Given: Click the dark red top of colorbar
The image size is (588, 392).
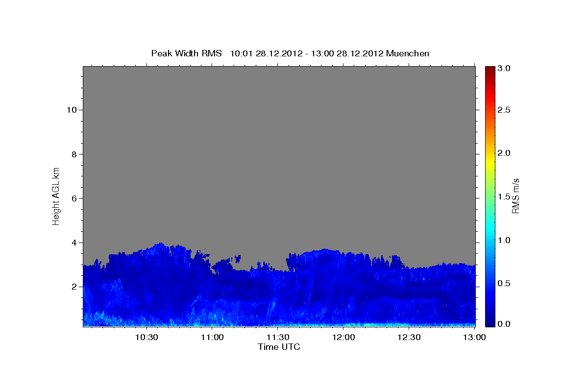Looking at the screenshot, I should point(490,70).
